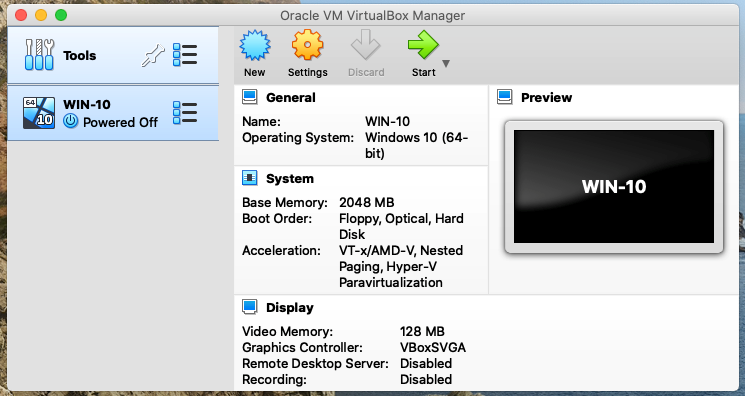The image size is (745, 396).
Task: Click the Powered Off status icon
Action: [71, 121]
